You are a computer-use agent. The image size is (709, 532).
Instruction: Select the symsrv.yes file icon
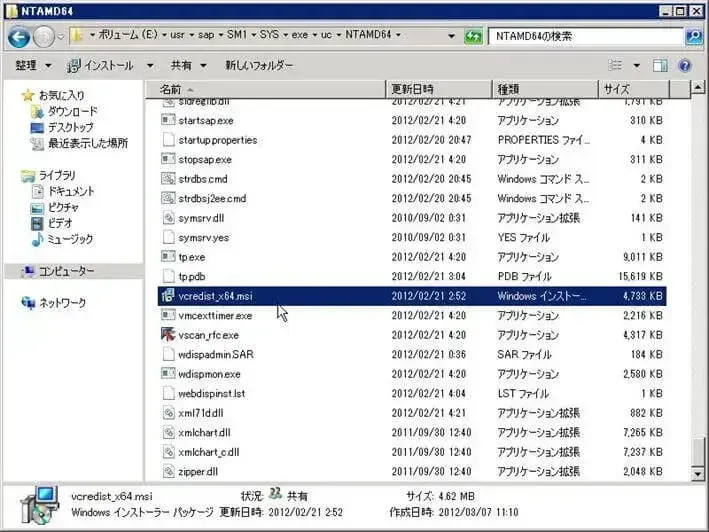click(168, 237)
